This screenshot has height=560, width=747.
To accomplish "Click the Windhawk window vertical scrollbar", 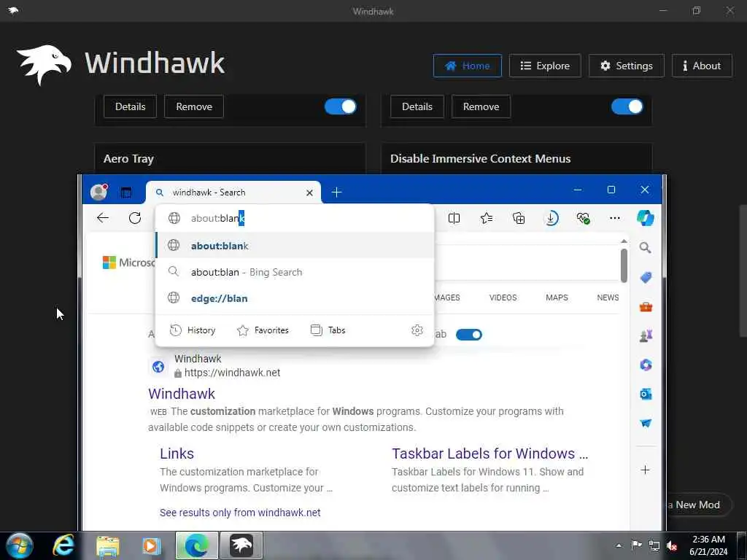I will [743, 271].
